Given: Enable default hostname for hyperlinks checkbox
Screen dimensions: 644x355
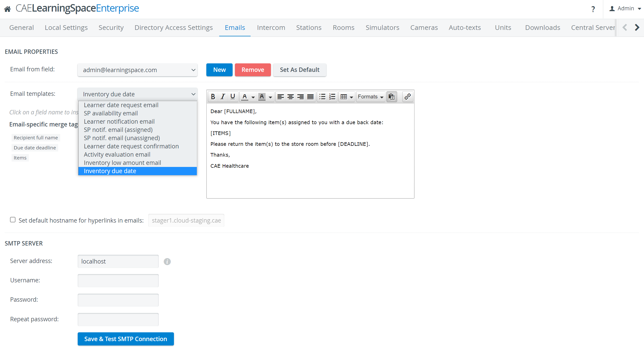Looking at the screenshot, I should point(13,220).
